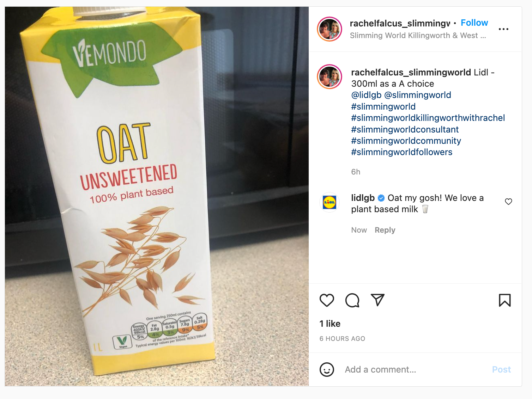Viewport: 532px width, 399px height.
Task: Reply to the lidlgb comment
Action: 385,230
